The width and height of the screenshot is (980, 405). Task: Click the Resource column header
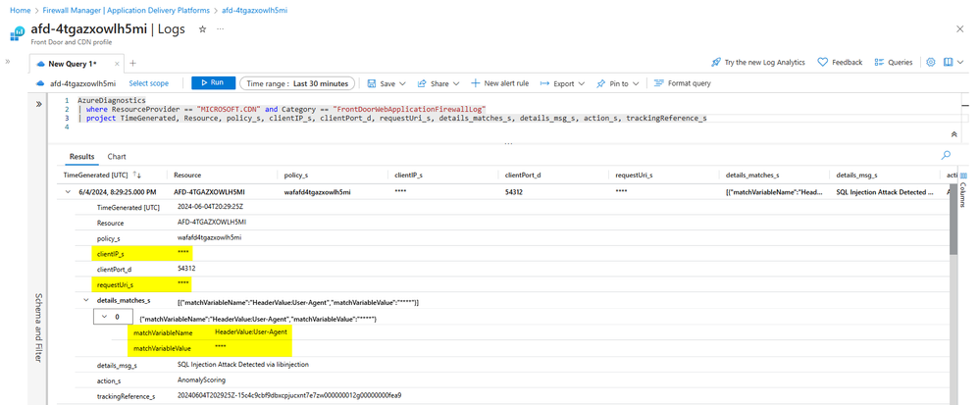click(187, 176)
